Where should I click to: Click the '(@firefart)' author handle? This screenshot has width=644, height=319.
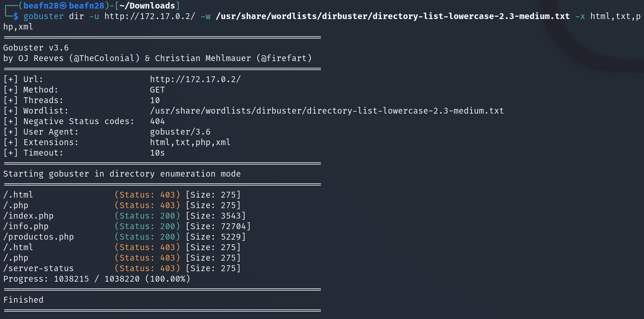[x=284, y=58]
